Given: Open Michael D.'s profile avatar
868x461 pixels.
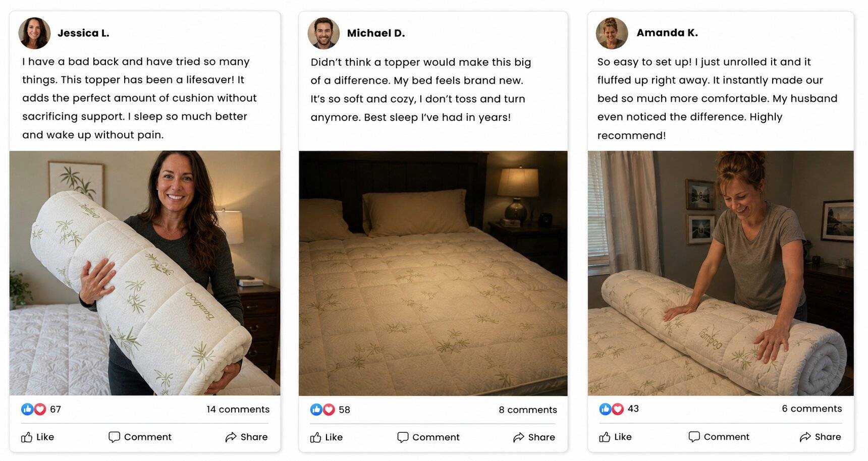Looking at the screenshot, I should [x=323, y=33].
